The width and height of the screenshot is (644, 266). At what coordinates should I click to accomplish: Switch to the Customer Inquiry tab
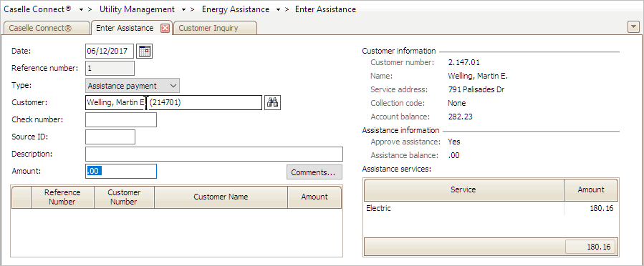(x=215, y=28)
